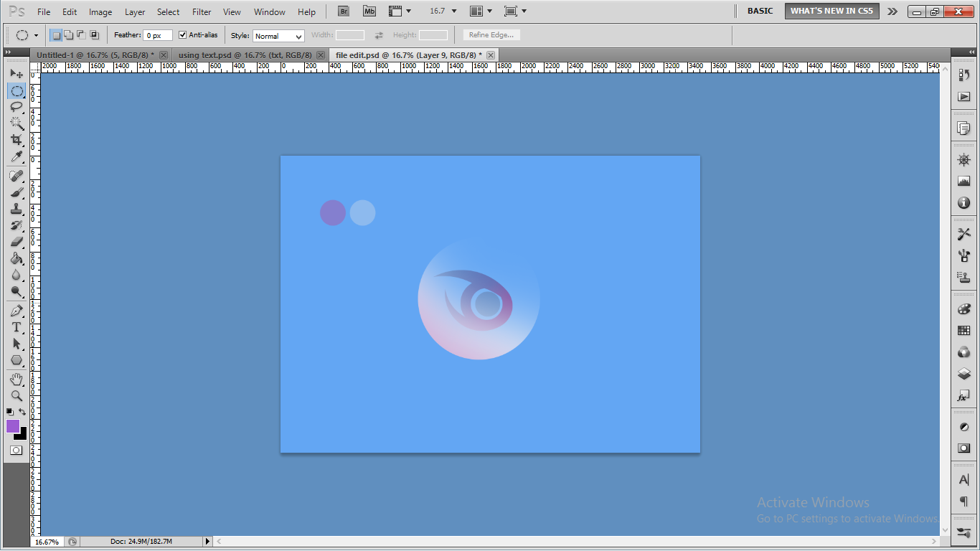Click the WHAT'S NEW IN CS5 button
The height and width of the screenshot is (551, 980).
pyautogui.click(x=832, y=11)
